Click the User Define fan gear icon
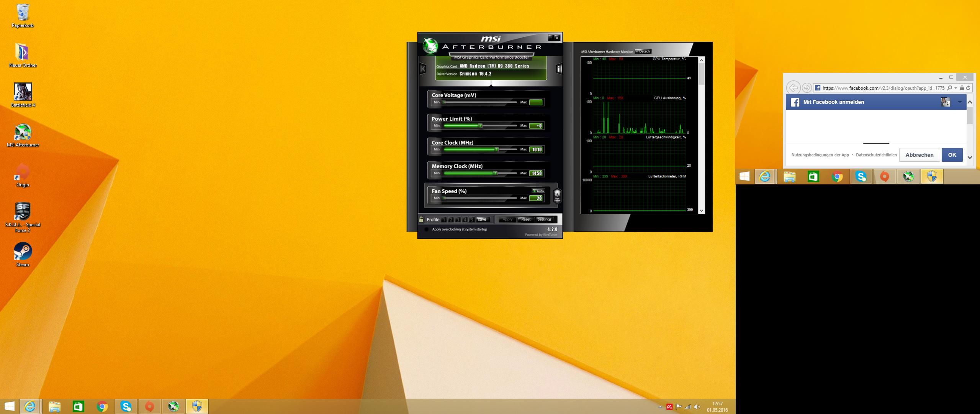The image size is (980, 414). [x=557, y=195]
